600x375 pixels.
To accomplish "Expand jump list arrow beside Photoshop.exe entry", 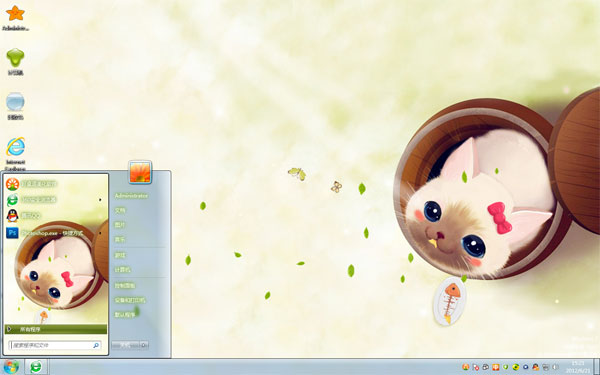I will coord(100,232).
